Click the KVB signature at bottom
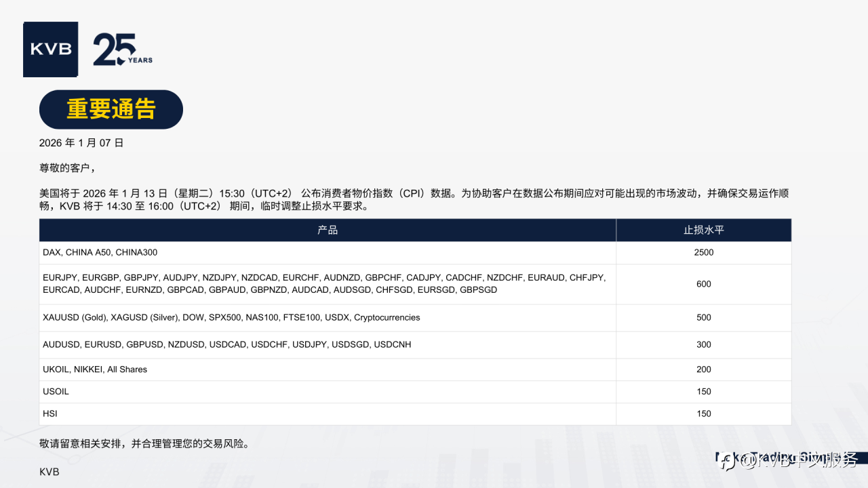Image resolution: width=868 pixels, height=488 pixels. coord(50,472)
